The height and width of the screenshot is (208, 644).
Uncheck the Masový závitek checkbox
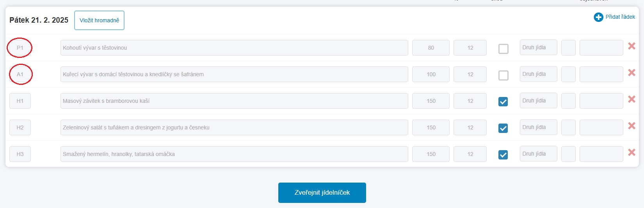[503, 102]
